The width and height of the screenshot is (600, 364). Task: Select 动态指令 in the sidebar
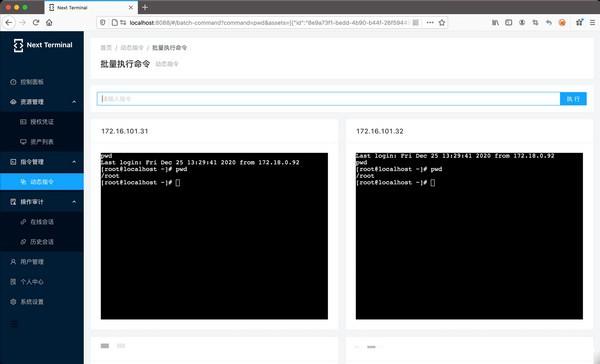[42, 181]
